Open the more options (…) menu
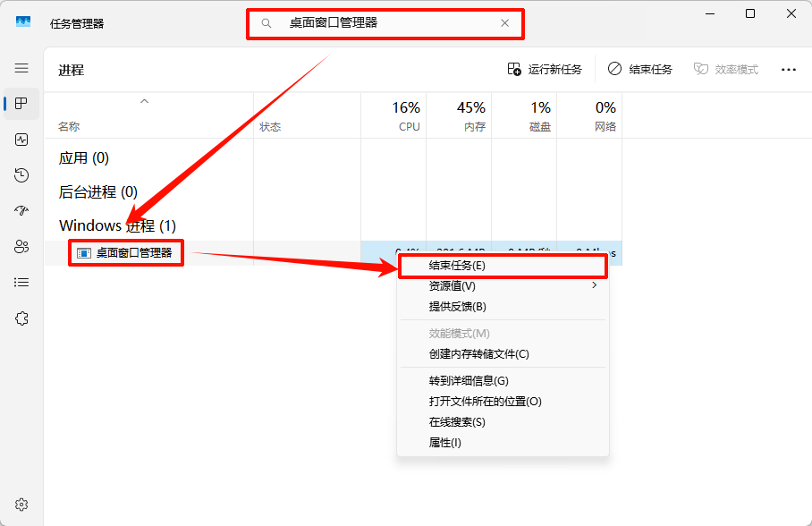This screenshot has height=526, width=812. click(788, 69)
